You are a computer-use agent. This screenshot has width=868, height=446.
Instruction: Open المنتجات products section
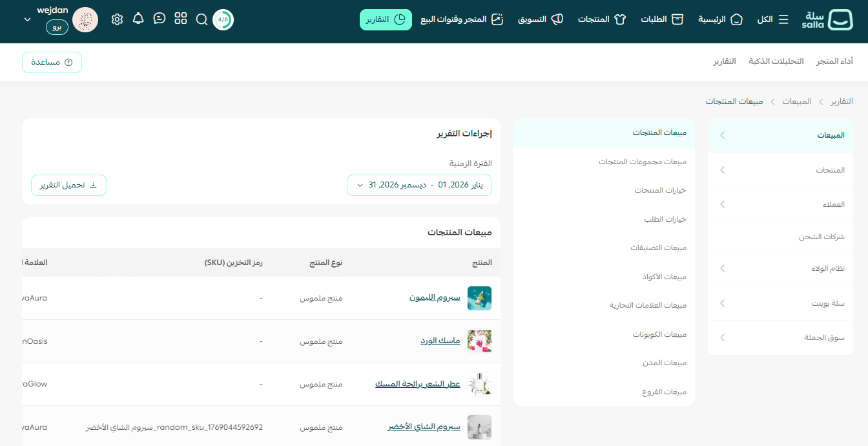pos(602,19)
